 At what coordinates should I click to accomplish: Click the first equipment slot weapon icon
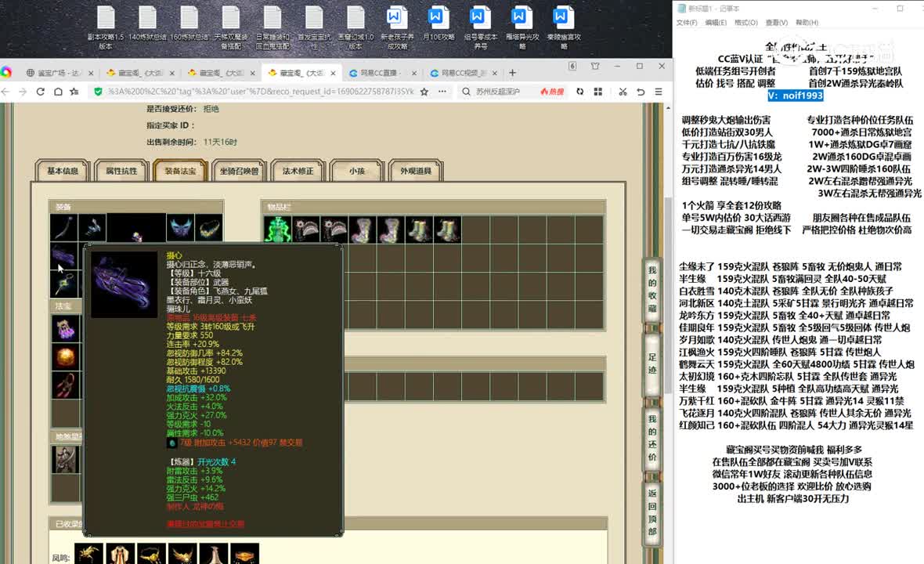tap(63, 227)
